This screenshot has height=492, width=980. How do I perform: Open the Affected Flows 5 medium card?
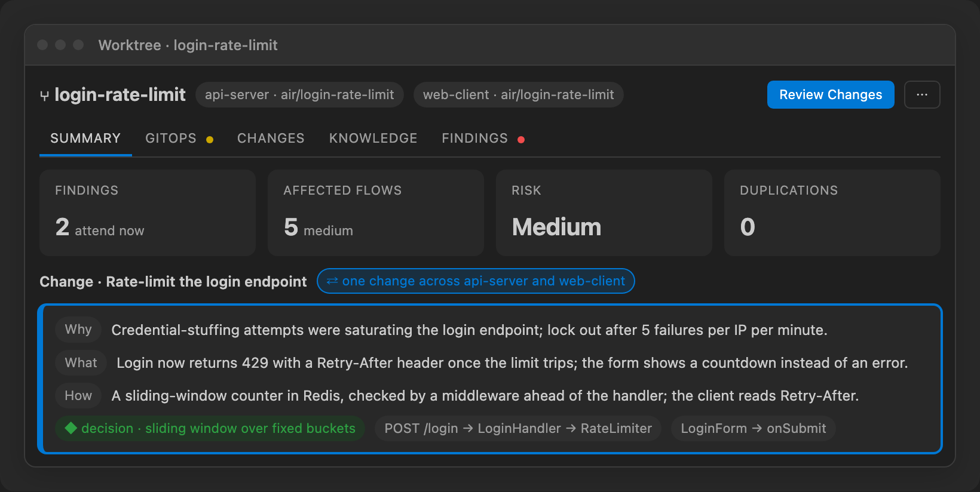[x=376, y=213]
